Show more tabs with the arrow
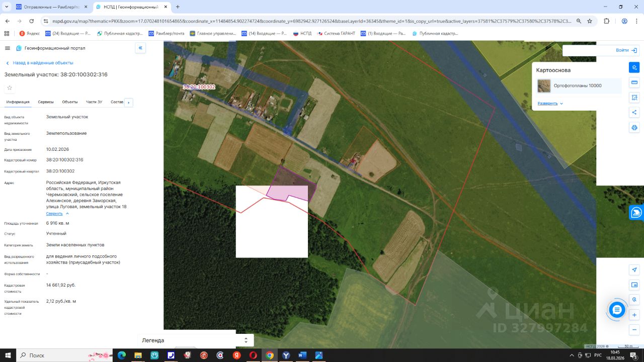This screenshot has width=644, height=362. pos(128,103)
